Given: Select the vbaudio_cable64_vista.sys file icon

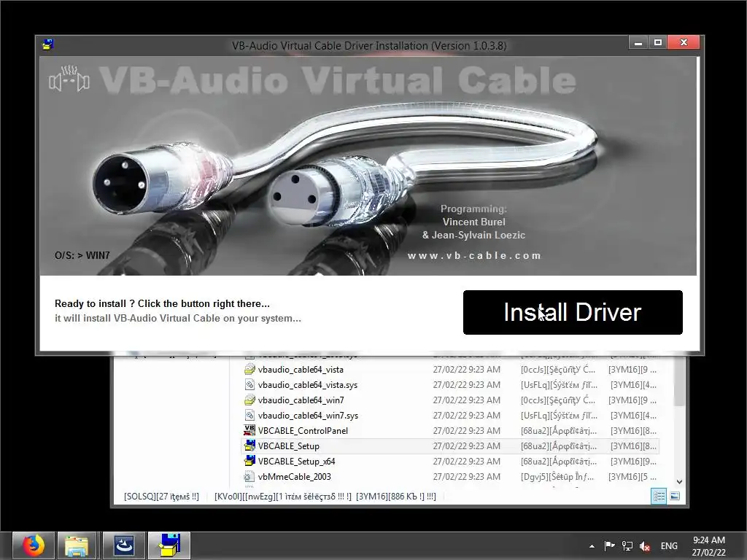Looking at the screenshot, I should coord(249,385).
